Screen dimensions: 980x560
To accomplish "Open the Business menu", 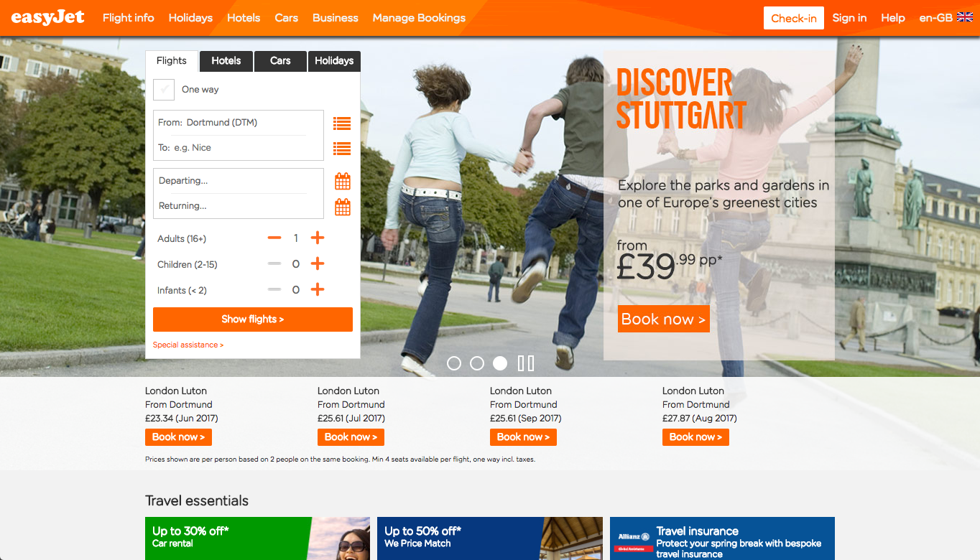I will point(336,18).
